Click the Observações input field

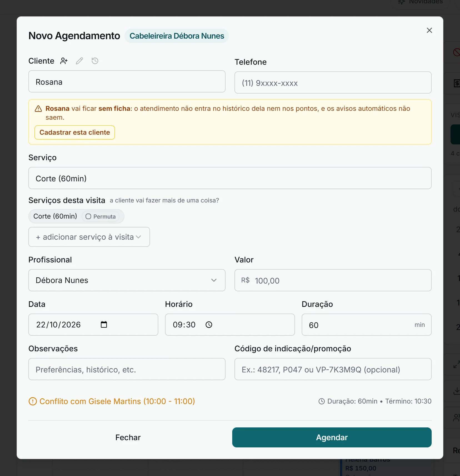[x=127, y=369]
